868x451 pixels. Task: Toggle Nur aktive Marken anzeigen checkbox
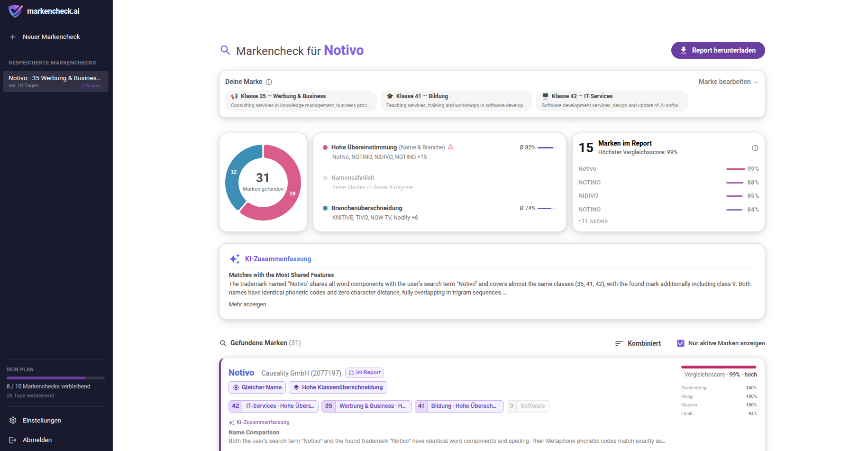[681, 343]
